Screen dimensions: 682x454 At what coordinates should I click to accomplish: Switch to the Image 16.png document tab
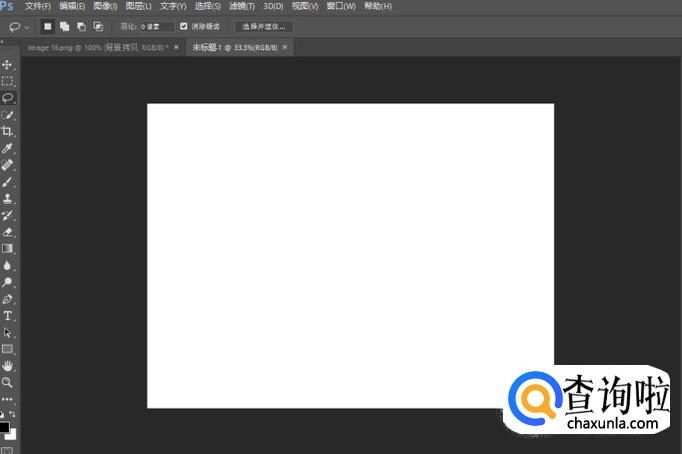pyautogui.click(x=97, y=47)
